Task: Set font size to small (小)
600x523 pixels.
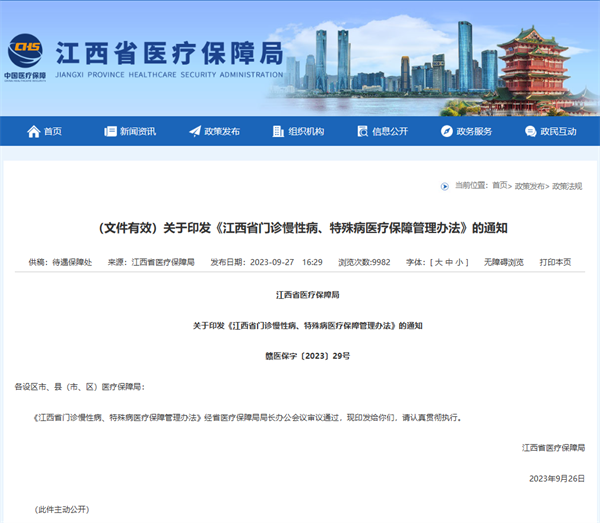Action: [460, 262]
